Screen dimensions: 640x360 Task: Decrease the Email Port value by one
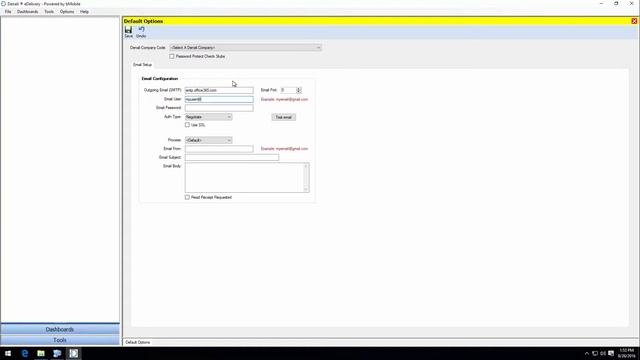coord(299,91)
